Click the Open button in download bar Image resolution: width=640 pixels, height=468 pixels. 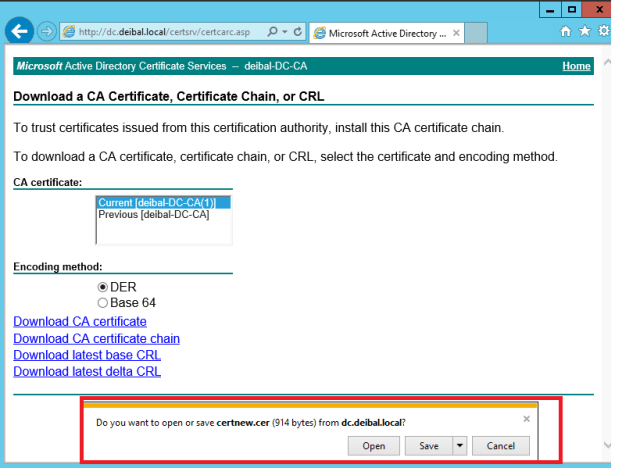click(x=374, y=446)
